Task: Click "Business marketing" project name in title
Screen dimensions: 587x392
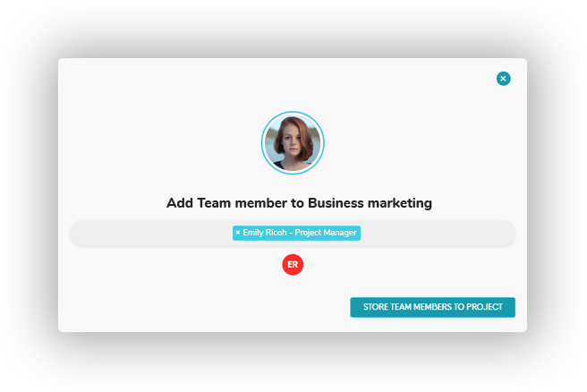Action: [x=370, y=203]
